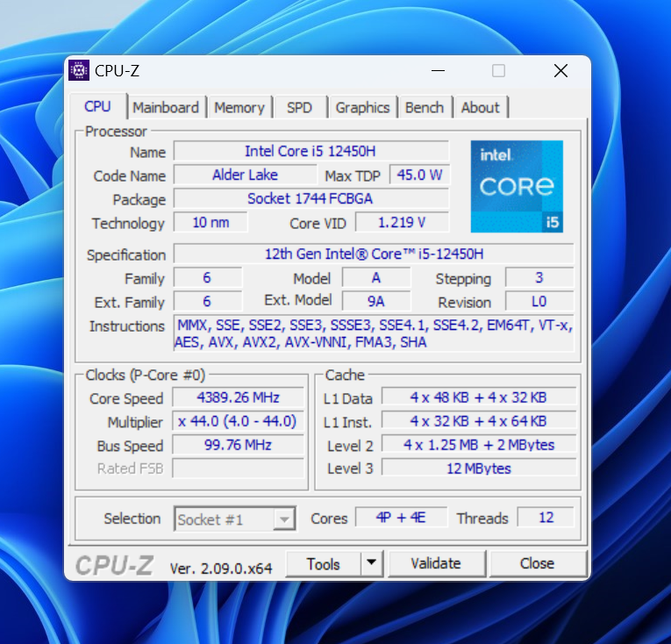
Task: Click the Validate button
Action: pyautogui.click(x=436, y=563)
